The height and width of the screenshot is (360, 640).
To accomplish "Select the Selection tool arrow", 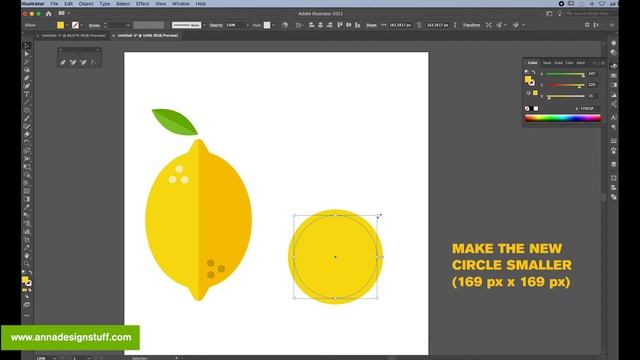I will [x=27, y=46].
